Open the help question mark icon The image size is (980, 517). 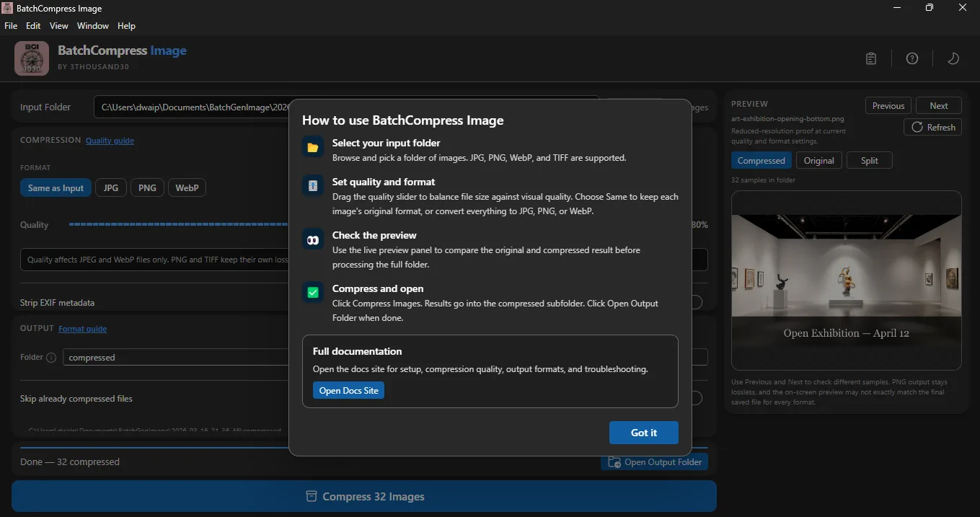(912, 58)
